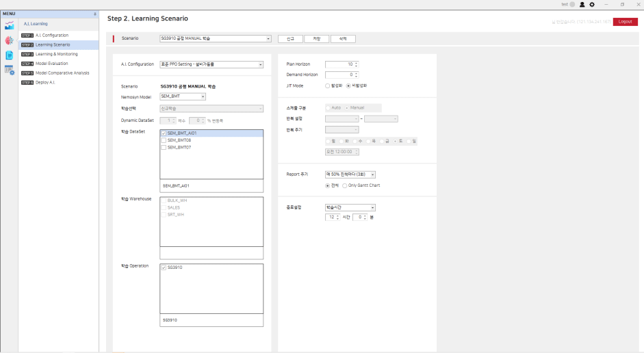The height and width of the screenshot is (353, 644).
Task: Enable JIT Mode with 활성화 radio
Action: pos(328,86)
